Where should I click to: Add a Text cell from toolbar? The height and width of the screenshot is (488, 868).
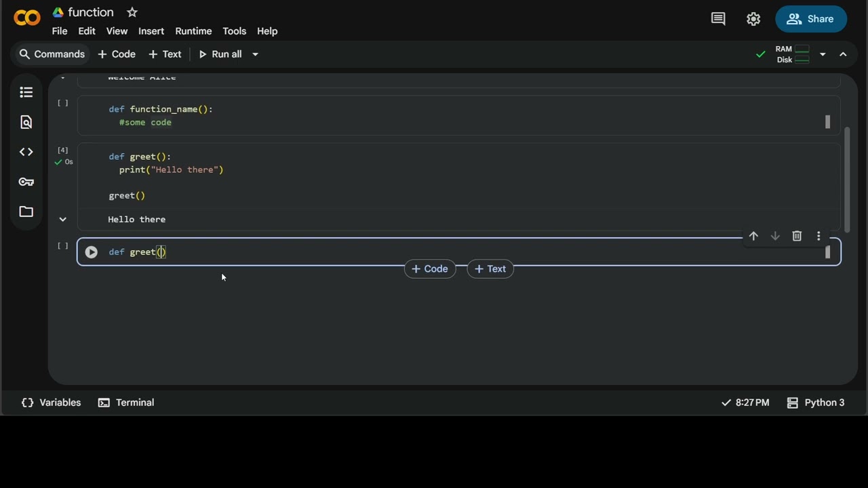pos(165,54)
